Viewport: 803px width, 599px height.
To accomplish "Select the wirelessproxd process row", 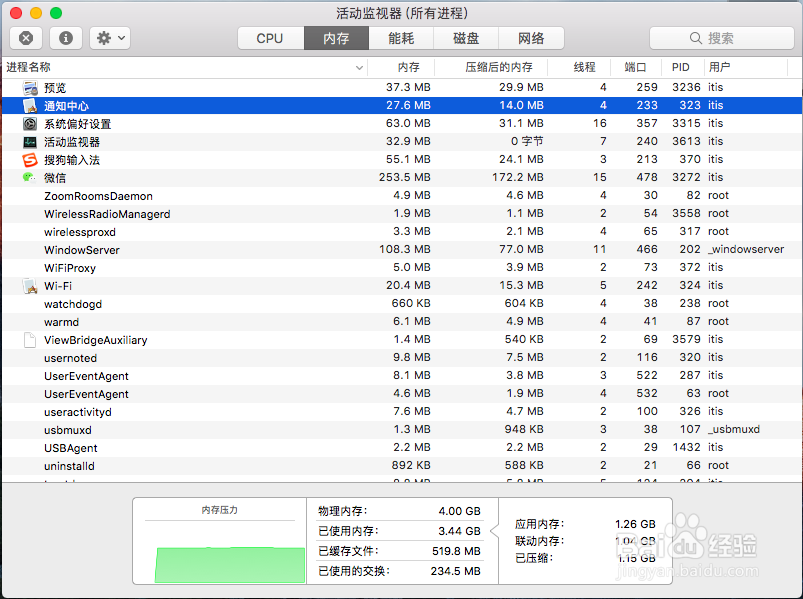I will point(402,231).
